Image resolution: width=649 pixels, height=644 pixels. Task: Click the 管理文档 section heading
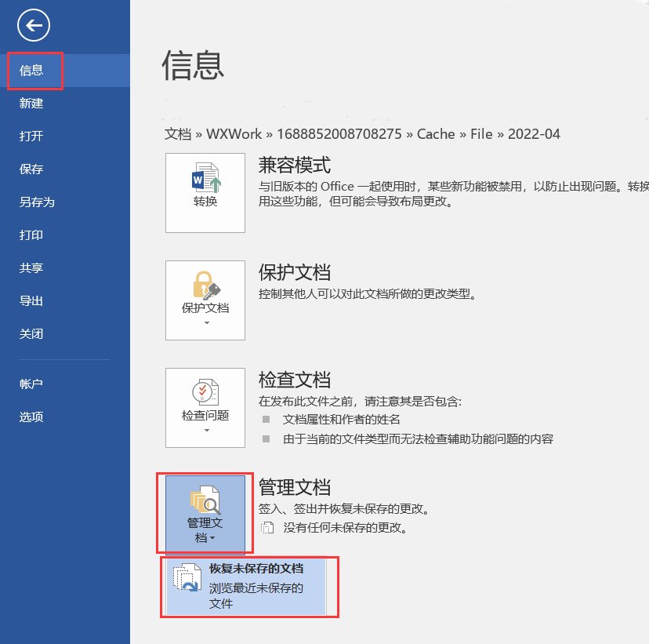[x=295, y=487]
